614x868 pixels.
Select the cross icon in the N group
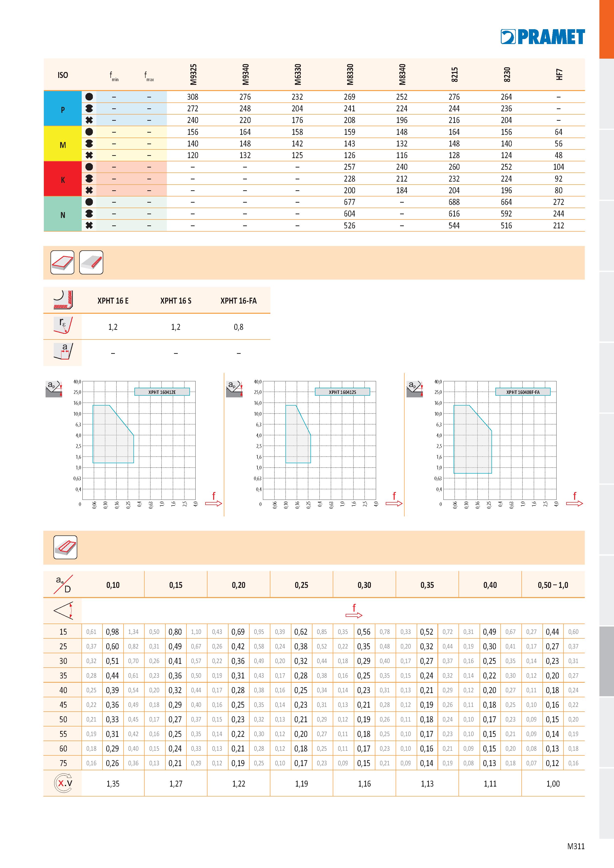89,225
